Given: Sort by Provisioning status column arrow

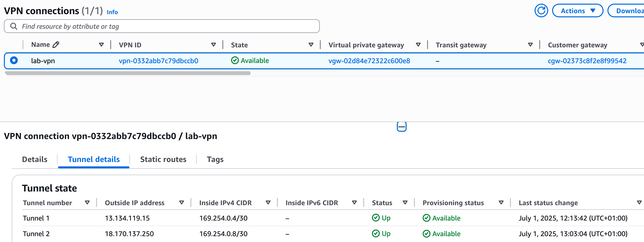Looking at the screenshot, I should [x=501, y=202].
